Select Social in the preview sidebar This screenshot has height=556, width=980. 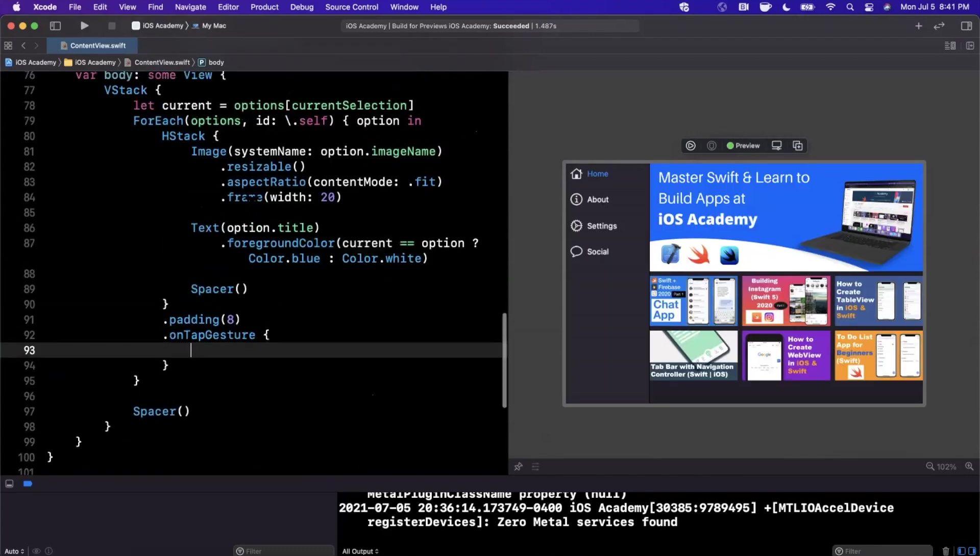(598, 251)
